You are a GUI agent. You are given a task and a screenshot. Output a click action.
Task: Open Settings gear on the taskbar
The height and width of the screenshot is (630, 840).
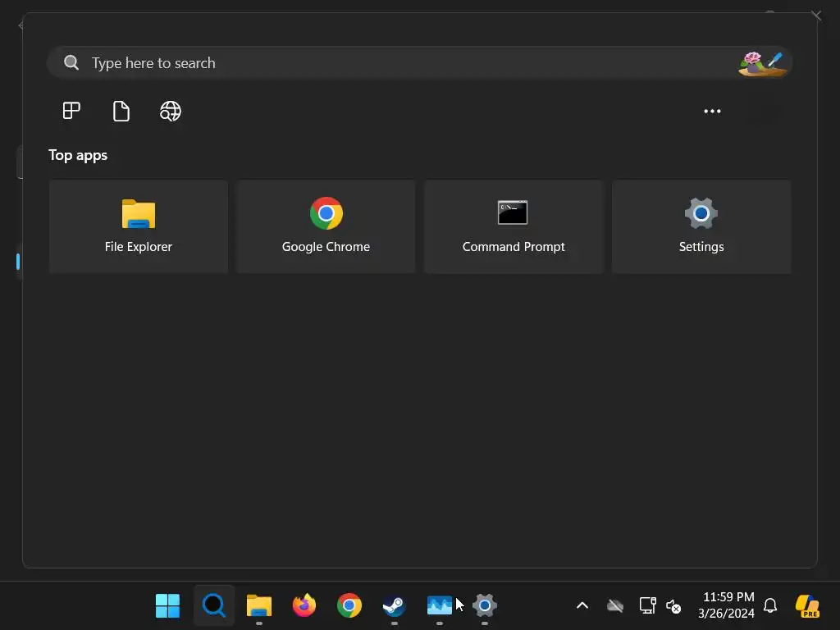(x=485, y=606)
